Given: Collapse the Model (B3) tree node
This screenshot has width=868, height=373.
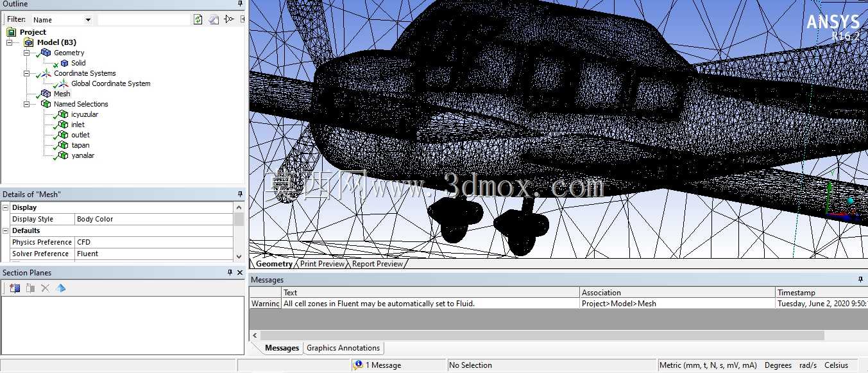Looking at the screenshot, I should coord(10,42).
